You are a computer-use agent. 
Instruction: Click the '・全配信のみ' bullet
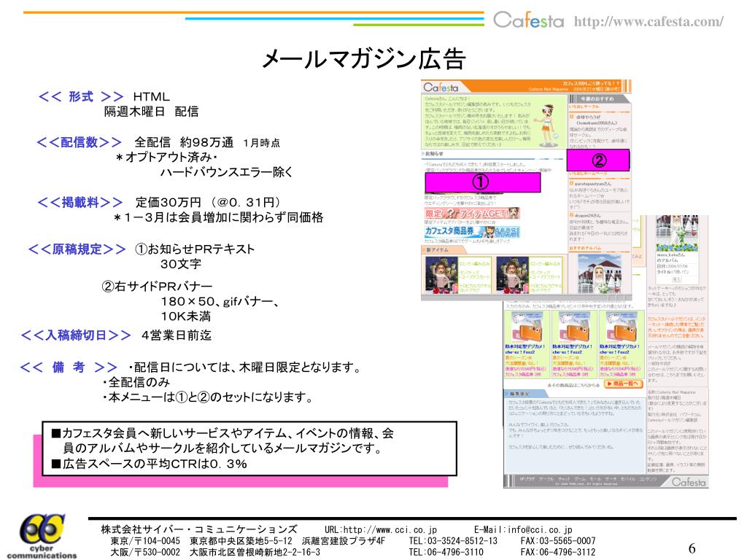(x=136, y=382)
